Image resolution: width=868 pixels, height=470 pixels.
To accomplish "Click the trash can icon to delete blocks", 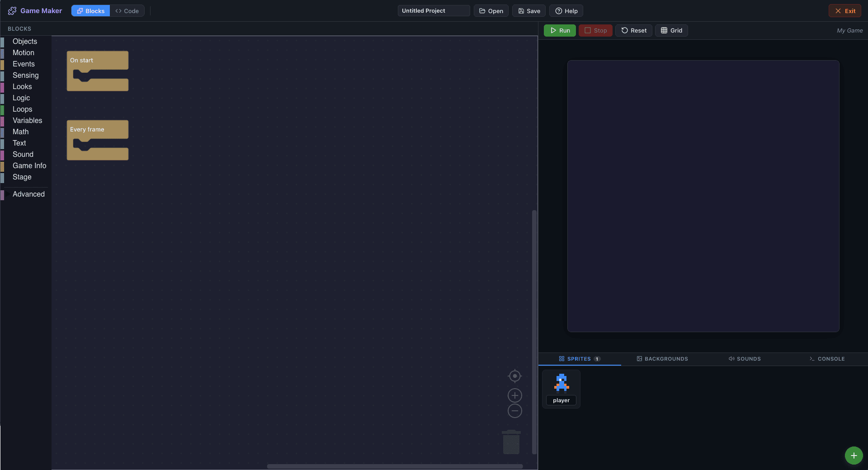I will tap(511, 442).
